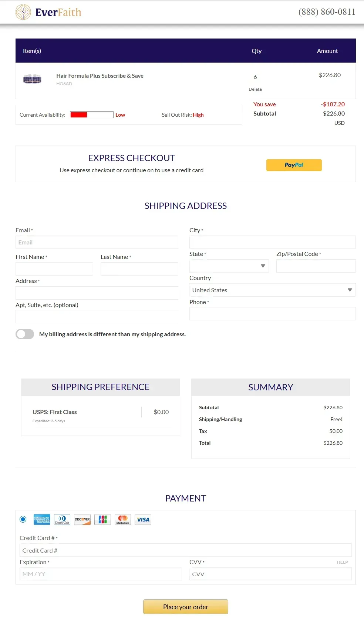Delete the Hair Formula Plus item

point(255,89)
